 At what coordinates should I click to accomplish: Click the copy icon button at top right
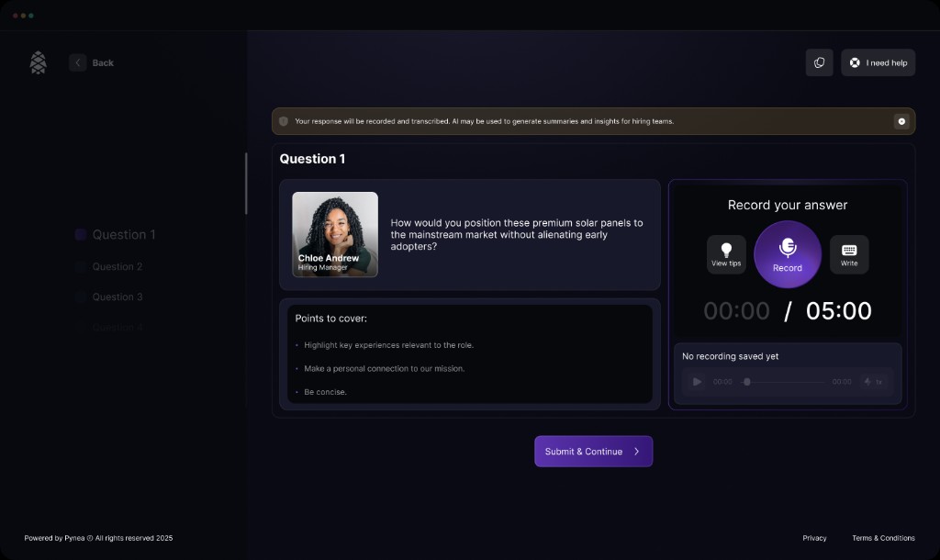click(819, 62)
